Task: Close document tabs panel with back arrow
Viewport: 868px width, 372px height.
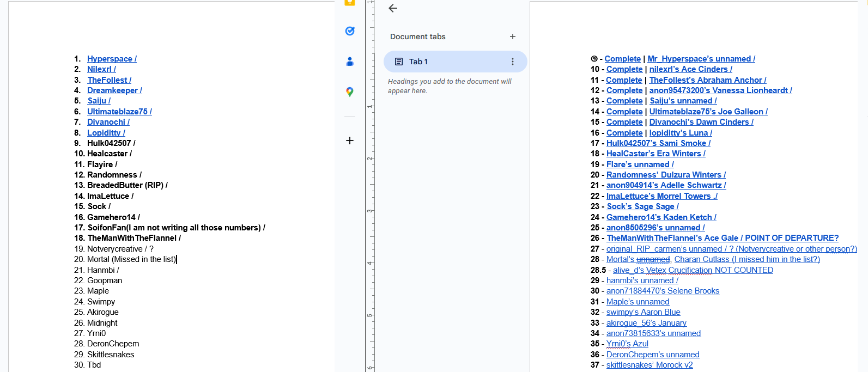Action: pyautogui.click(x=393, y=8)
